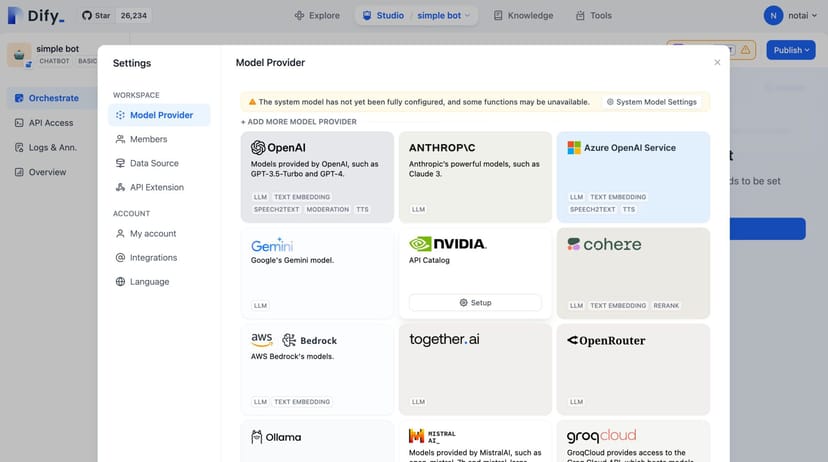Image resolution: width=828 pixels, height=462 pixels.
Task: Pick the Google Gemini provider card
Action: tap(317, 272)
